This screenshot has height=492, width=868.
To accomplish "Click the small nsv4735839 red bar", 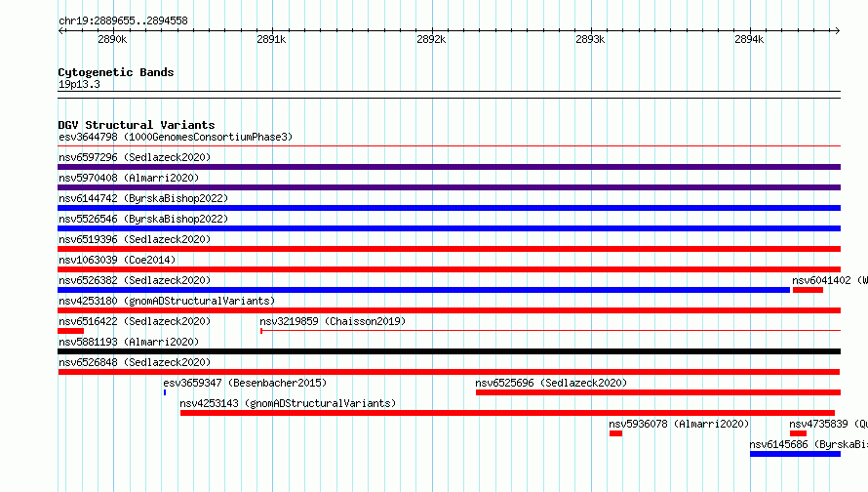I will pyautogui.click(x=798, y=433).
